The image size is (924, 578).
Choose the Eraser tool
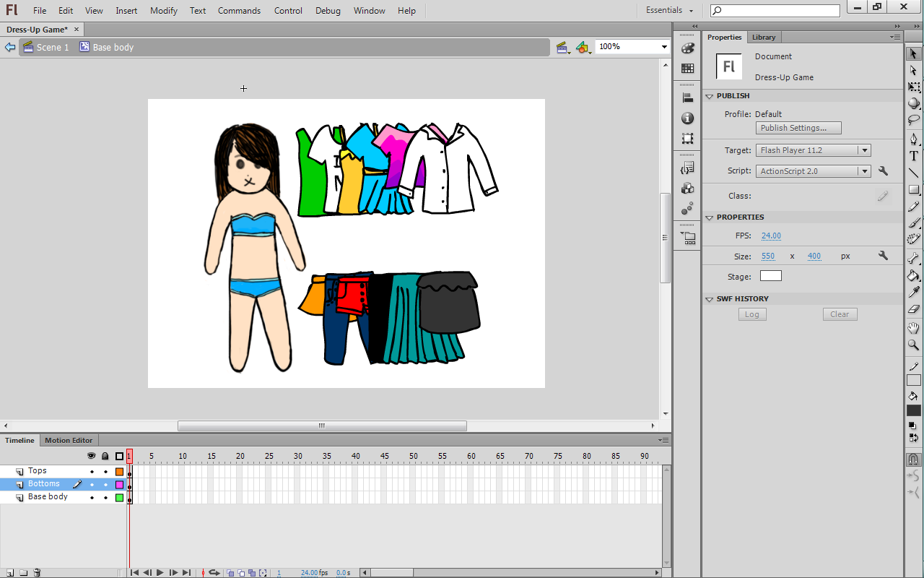pos(914,309)
